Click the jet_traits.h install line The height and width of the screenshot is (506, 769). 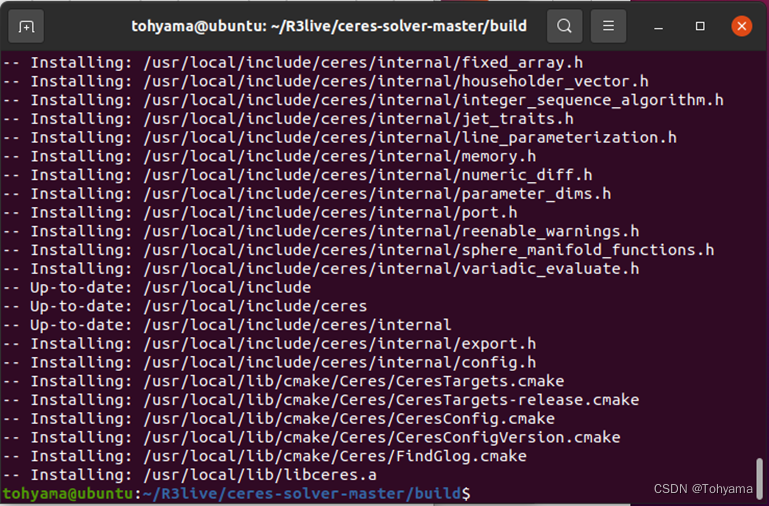pos(288,119)
